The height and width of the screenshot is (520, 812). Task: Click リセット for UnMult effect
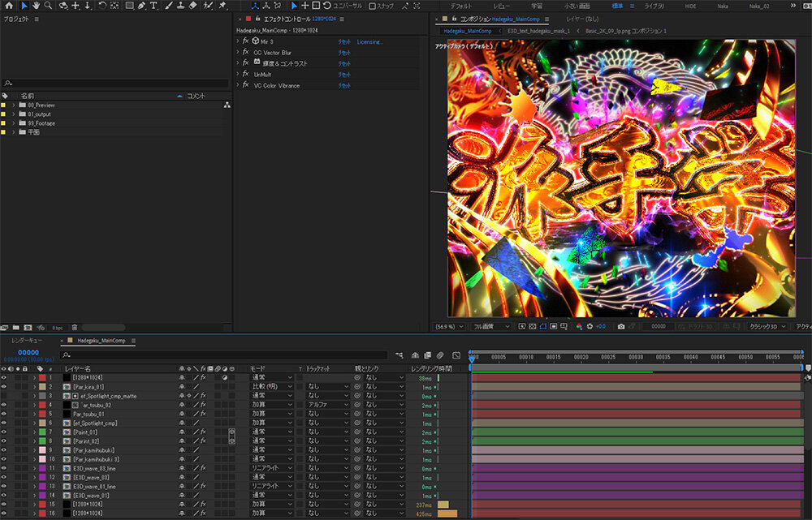tap(344, 74)
